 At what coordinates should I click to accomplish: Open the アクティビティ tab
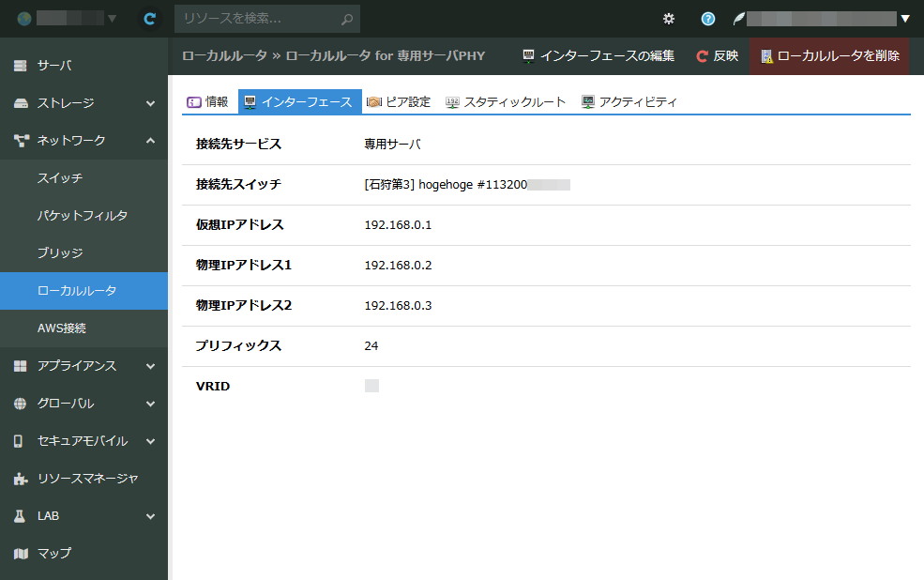(629, 102)
